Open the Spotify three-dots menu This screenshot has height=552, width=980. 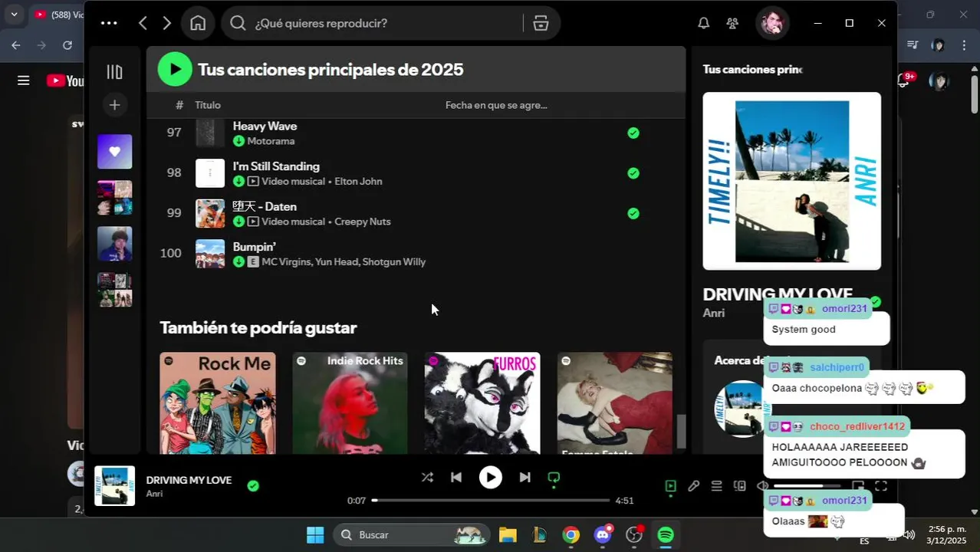[109, 23]
